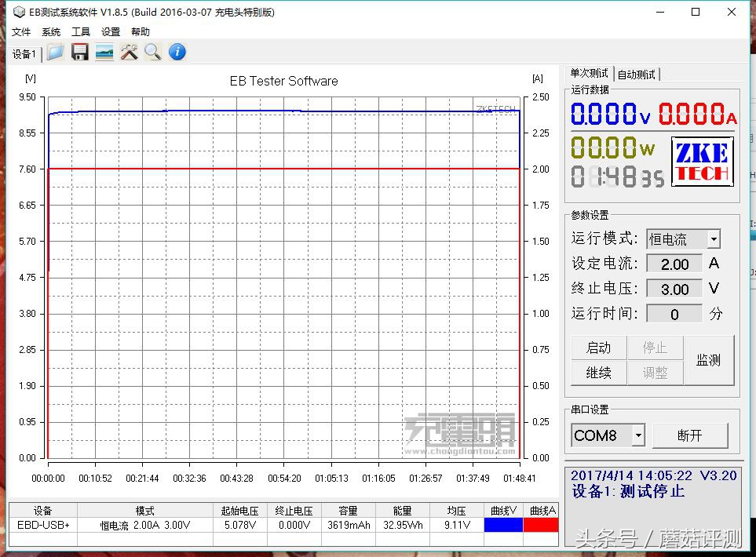Open the 帮助 menu
The width and height of the screenshot is (756, 557).
point(140,31)
